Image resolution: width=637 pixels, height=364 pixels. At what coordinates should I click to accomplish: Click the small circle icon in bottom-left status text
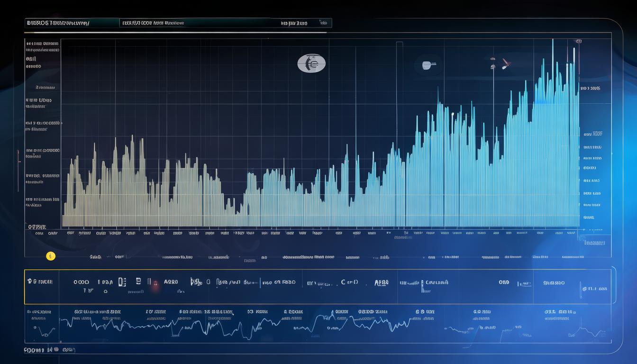56,350
